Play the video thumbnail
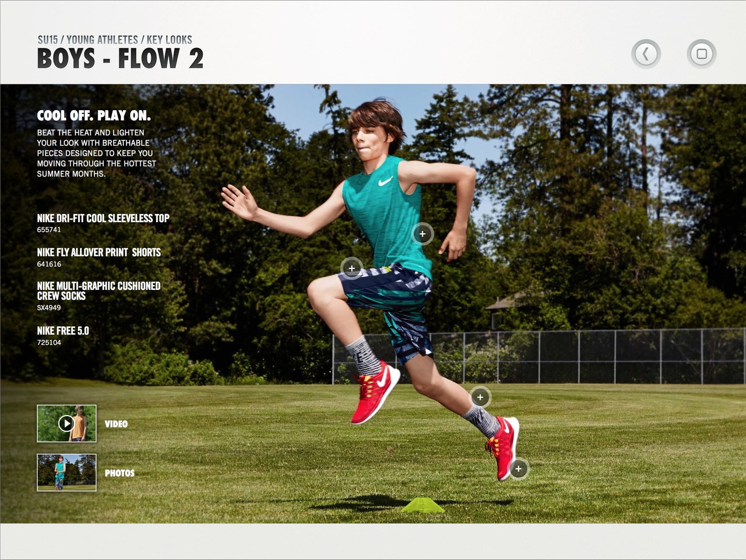The height and width of the screenshot is (560, 746). coord(67,423)
